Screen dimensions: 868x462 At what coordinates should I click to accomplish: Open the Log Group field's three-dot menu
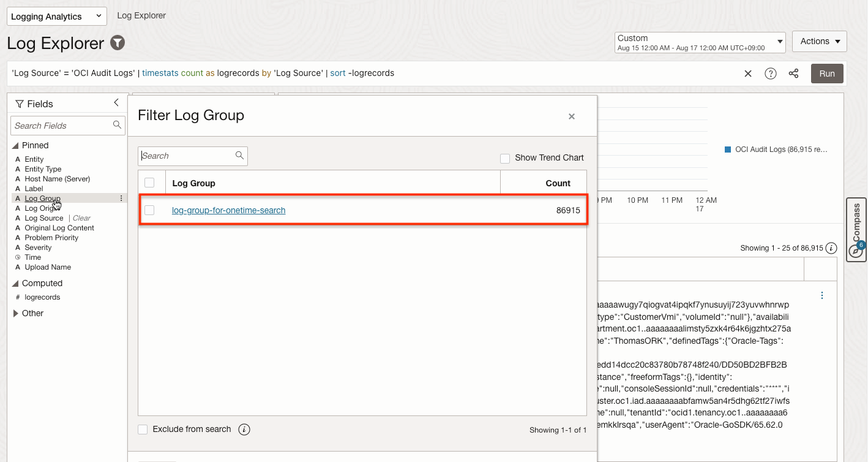[x=121, y=199]
